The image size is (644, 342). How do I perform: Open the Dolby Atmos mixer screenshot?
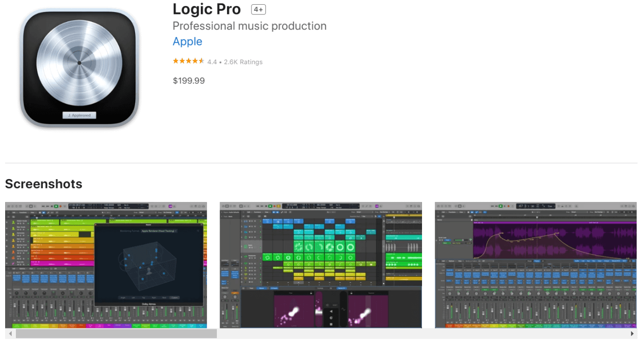point(106,265)
